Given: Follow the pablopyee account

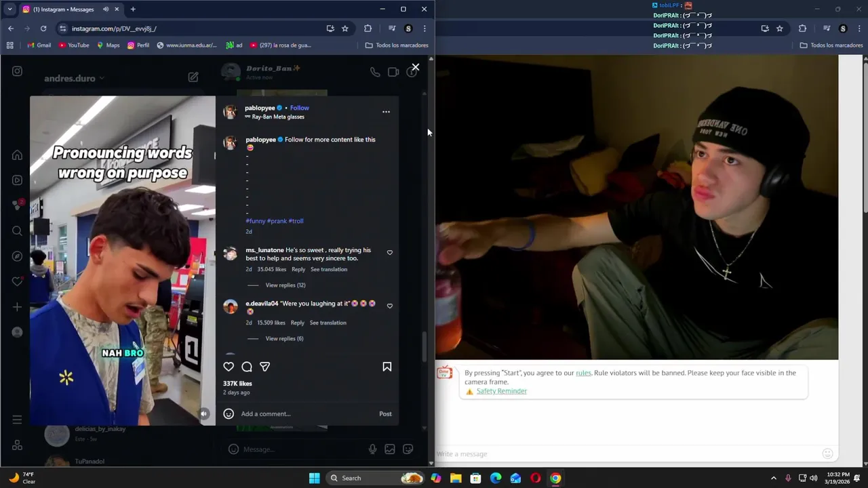Looking at the screenshot, I should tap(299, 108).
